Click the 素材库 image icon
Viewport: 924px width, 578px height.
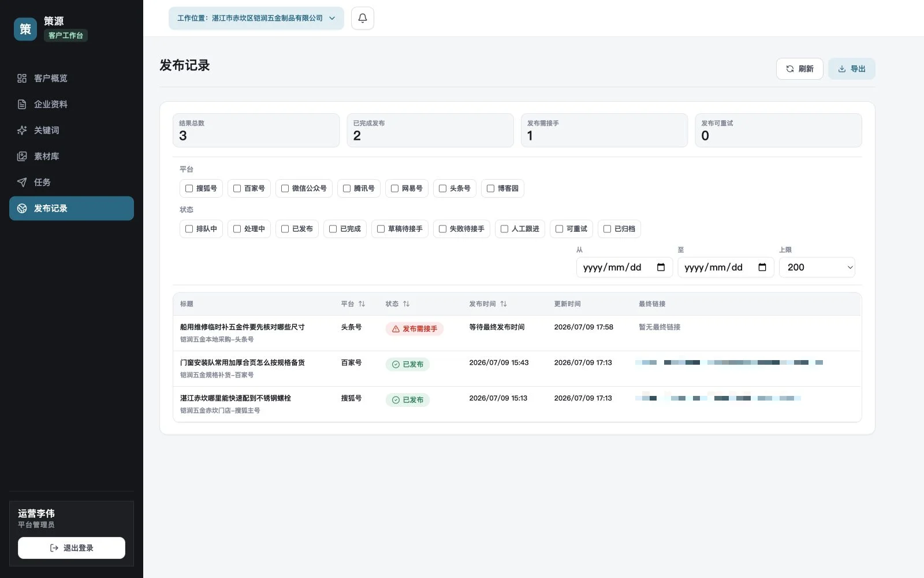pyautogui.click(x=22, y=156)
